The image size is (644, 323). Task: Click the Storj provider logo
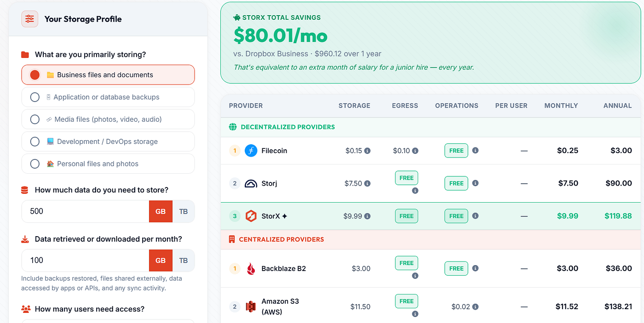coord(251,183)
